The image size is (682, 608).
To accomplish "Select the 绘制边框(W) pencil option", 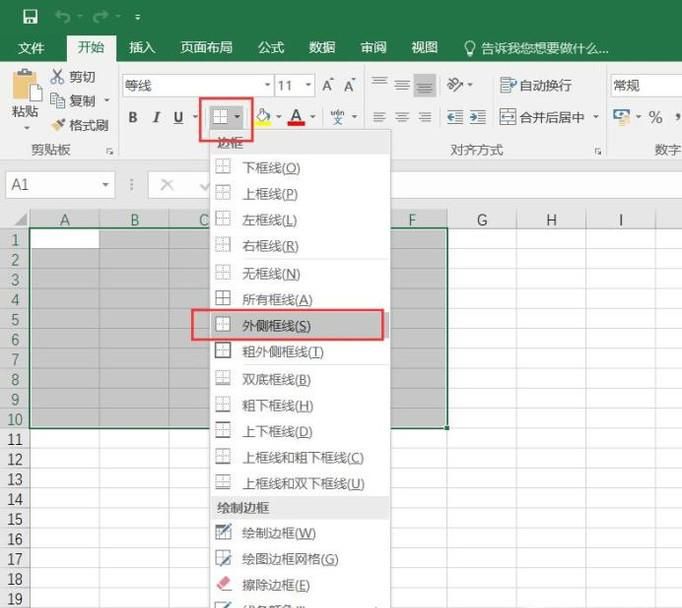I will 299,533.
